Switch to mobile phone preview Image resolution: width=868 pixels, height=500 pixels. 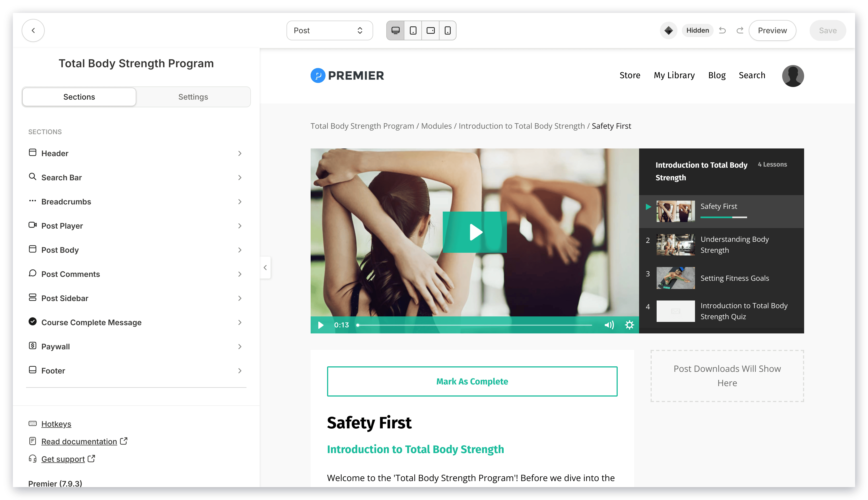[448, 30]
